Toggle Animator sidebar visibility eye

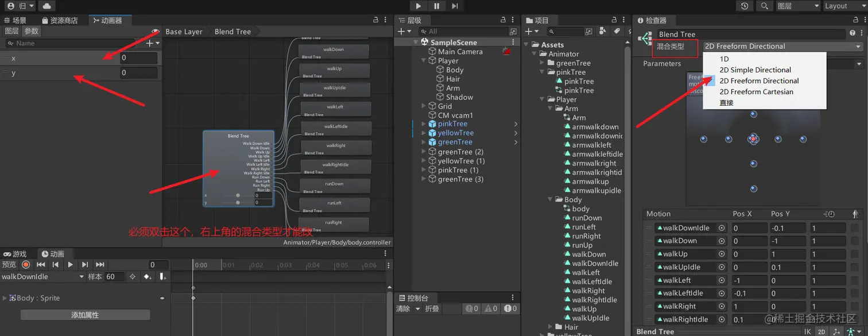click(x=155, y=32)
